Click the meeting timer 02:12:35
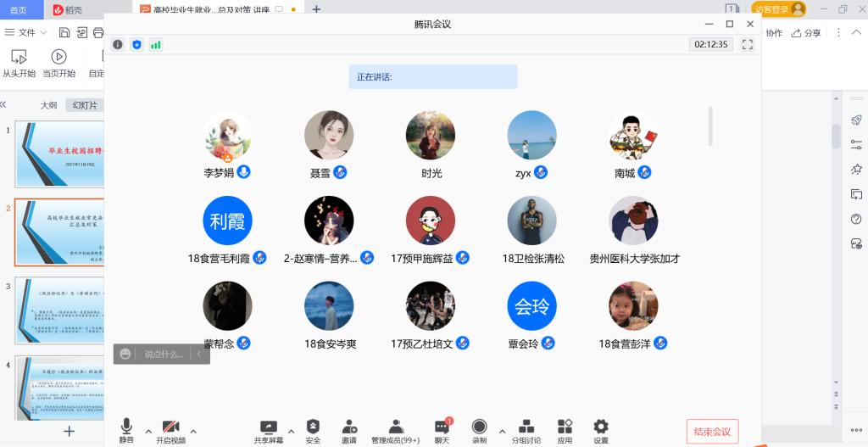 click(x=711, y=44)
